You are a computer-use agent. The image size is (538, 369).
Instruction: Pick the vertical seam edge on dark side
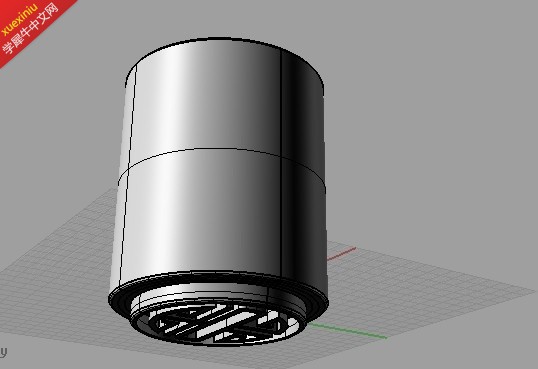click(x=281, y=165)
